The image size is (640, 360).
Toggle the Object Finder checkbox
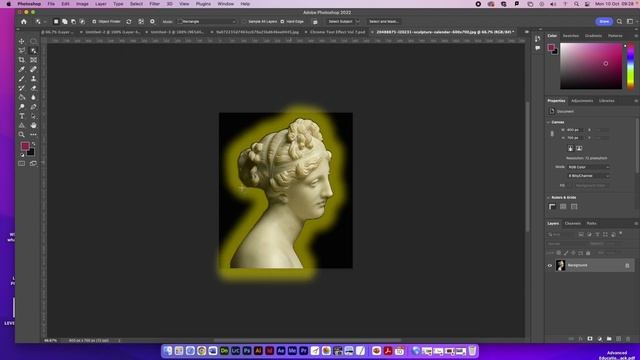pyautogui.click(x=94, y=22)
